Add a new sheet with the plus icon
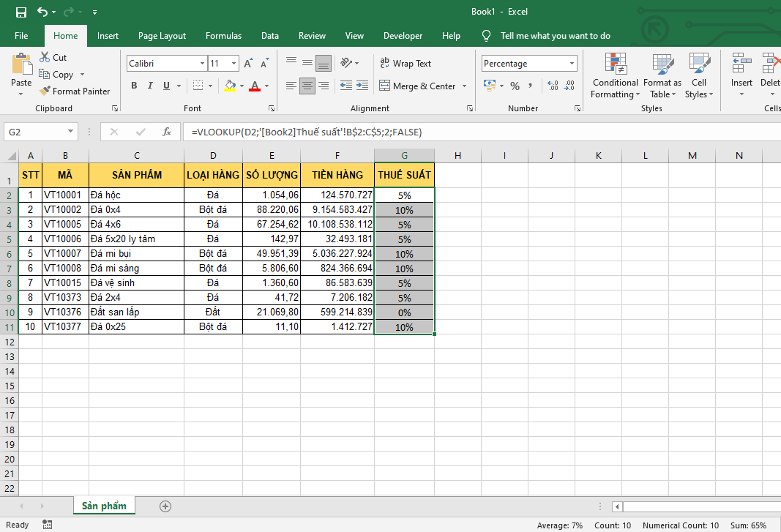Image resolution: width=781 pixels, height=532 pixels. 165,506
